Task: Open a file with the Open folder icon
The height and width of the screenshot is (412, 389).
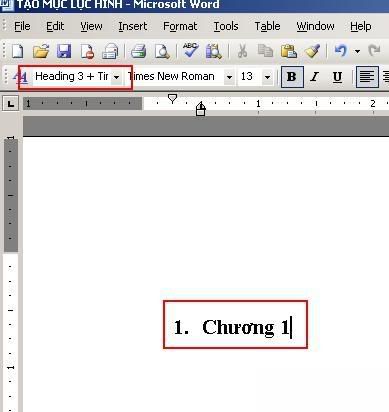Action: 41,52
